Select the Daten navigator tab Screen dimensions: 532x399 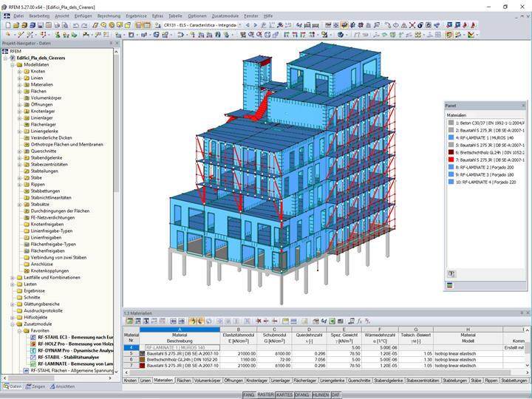pos(13,386)
